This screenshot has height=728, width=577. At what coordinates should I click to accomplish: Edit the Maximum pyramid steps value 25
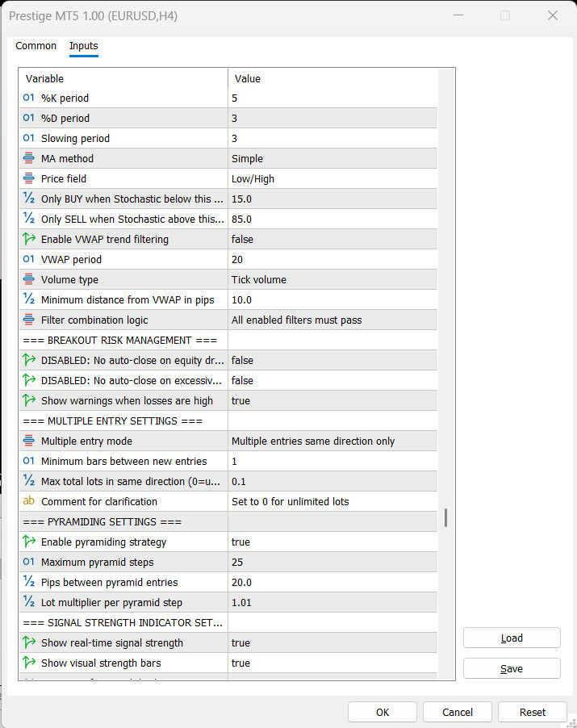[332, 563]
